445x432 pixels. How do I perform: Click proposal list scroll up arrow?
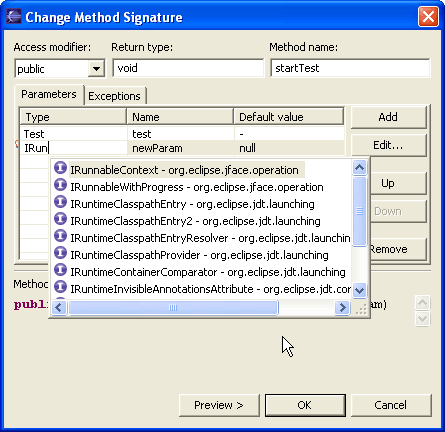pos(359,167)
